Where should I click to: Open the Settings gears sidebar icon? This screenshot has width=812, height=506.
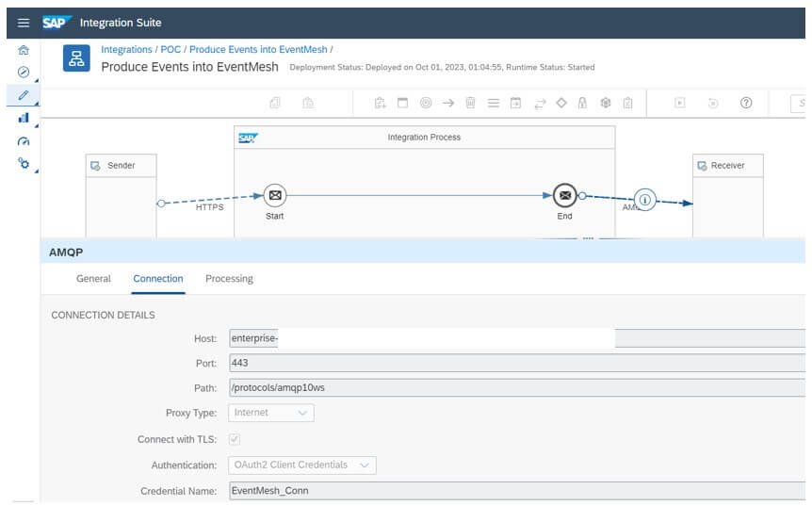(x=24, y=164)
